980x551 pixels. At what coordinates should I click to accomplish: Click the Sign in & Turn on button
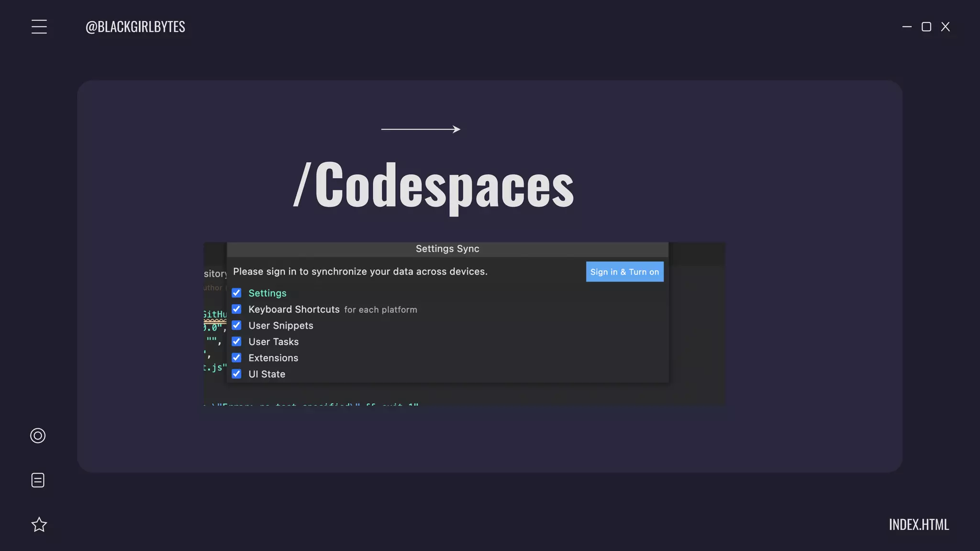point(624,272)
